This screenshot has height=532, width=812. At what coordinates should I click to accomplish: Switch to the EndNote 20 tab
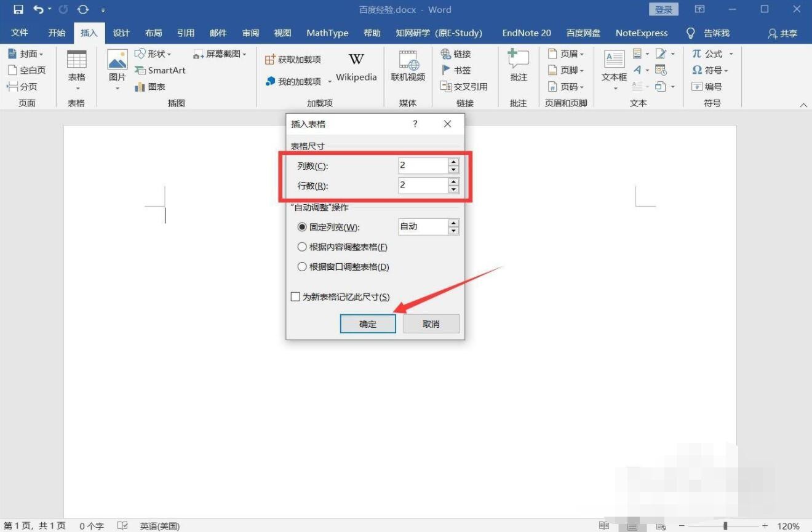click(527, 33)
